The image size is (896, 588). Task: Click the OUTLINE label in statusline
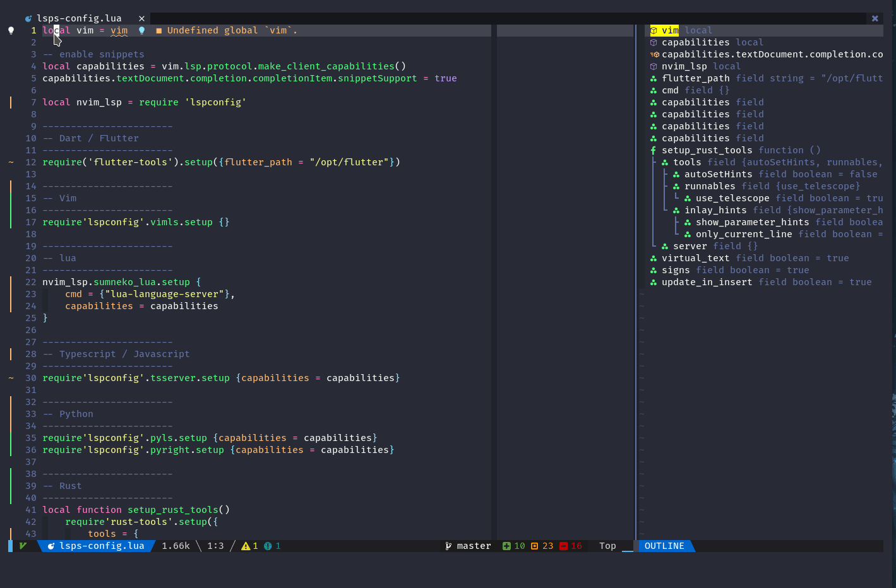point(664,546)
